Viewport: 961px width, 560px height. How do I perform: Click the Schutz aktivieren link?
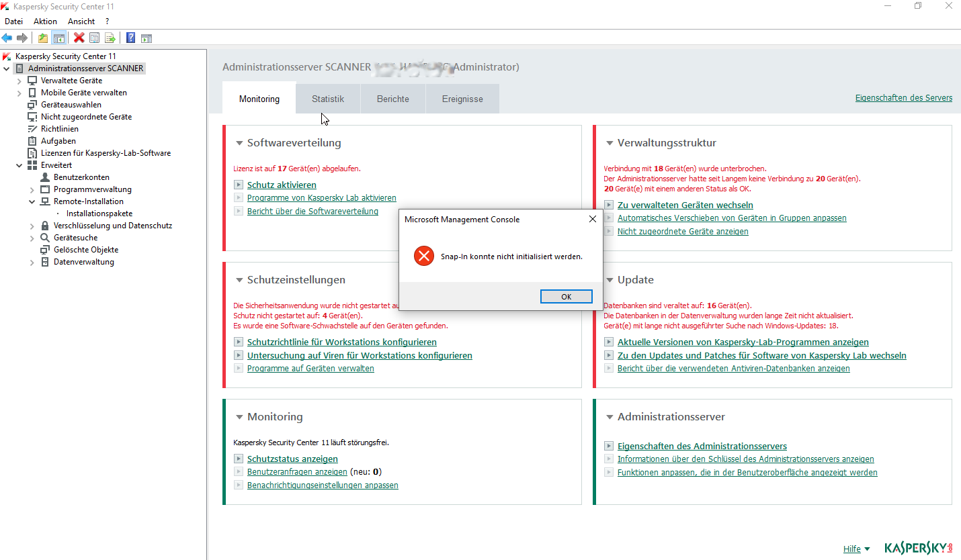282,185
